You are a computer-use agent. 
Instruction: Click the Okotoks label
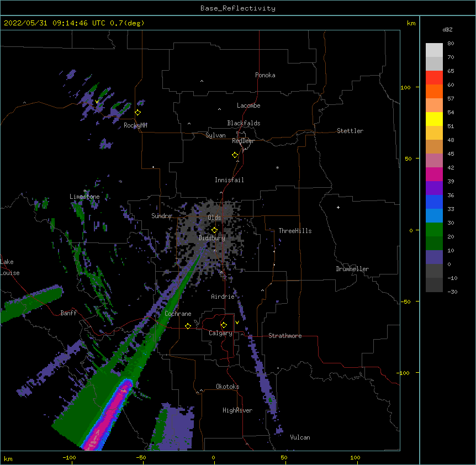228,387
